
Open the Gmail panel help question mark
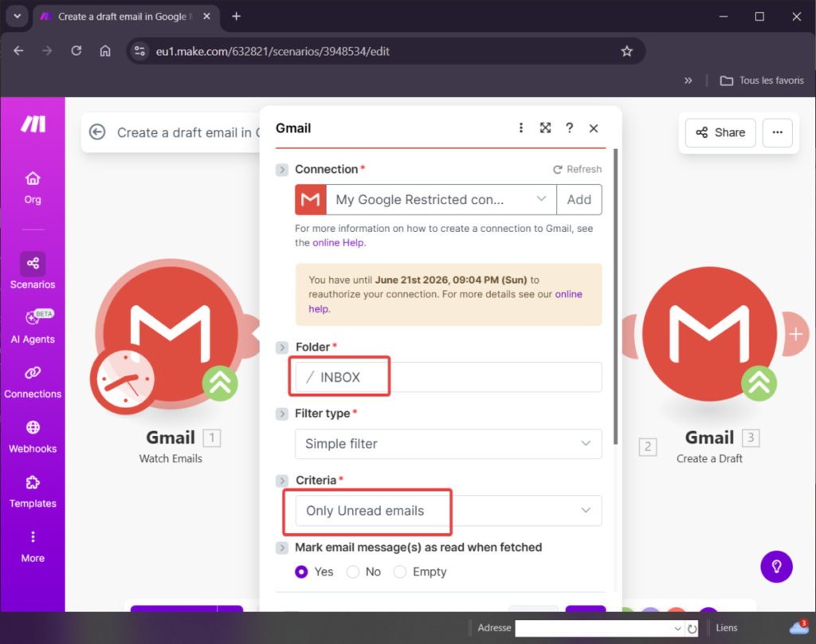pyautogui.click(x=569, y=128)
